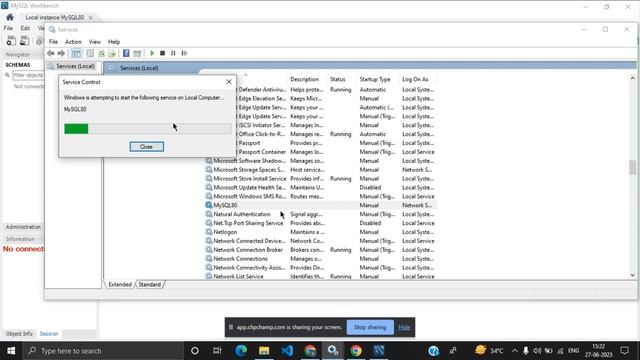The image size is (640, 360).
Task: Open the Help menu in Services window
Action: (x=114, y=42)
